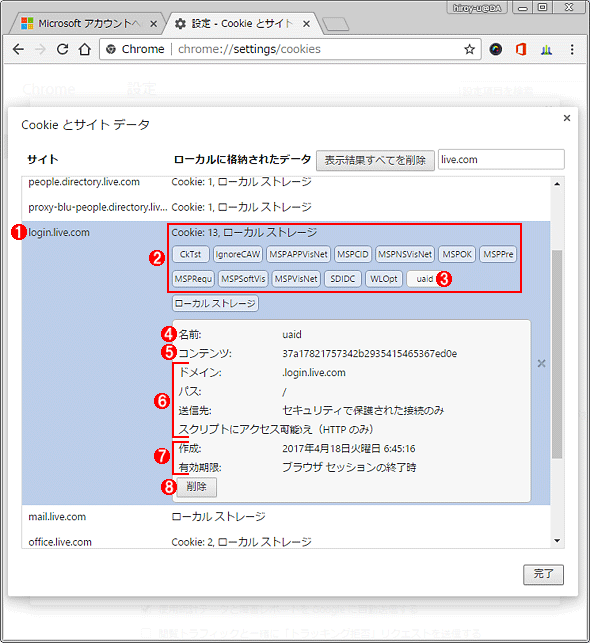Select the MSPNSVisNet cookie chip
This screenshot has width=590, height=643.
click(x=405, y=254)
